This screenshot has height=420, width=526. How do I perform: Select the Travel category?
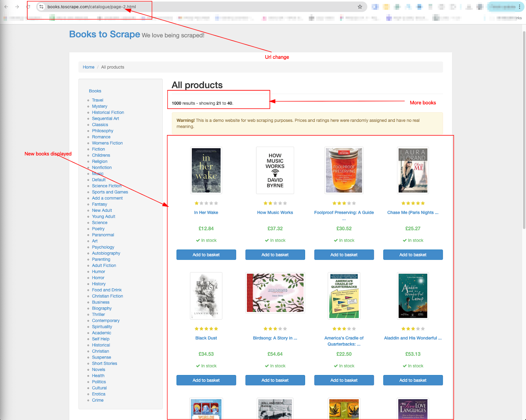(98, 100)
